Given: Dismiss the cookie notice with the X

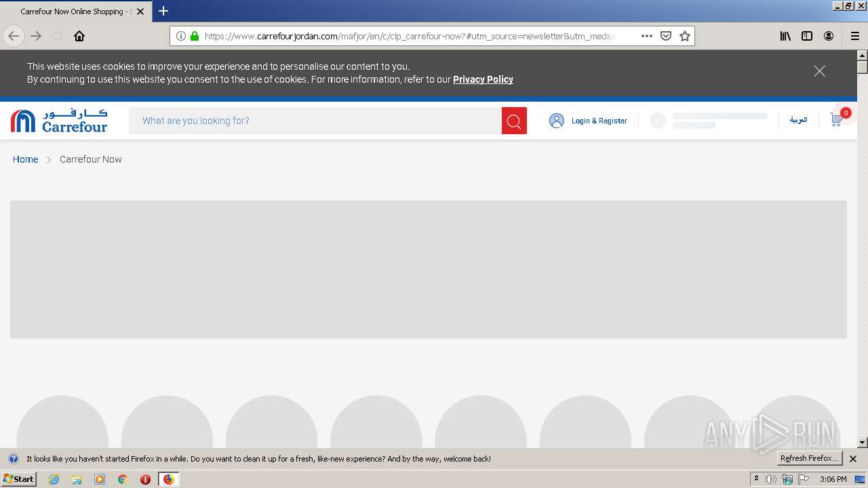Looking at the screenshot, I should pos(820,71).
